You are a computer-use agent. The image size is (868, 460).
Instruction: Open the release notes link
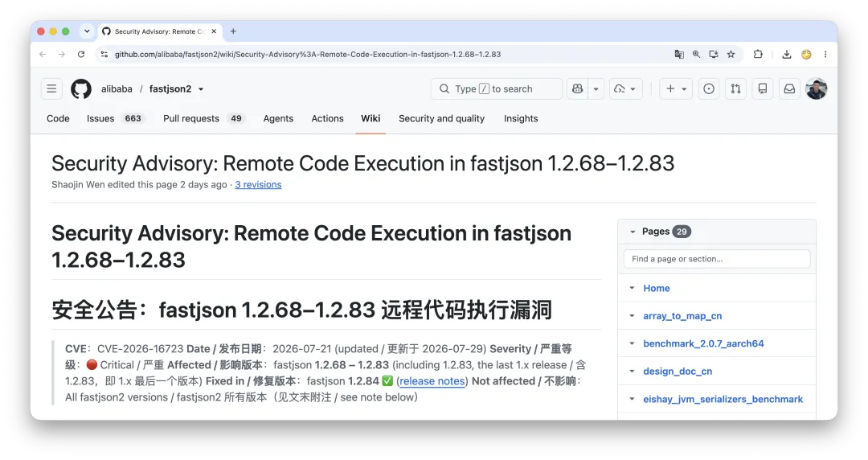tap(432, 381)
